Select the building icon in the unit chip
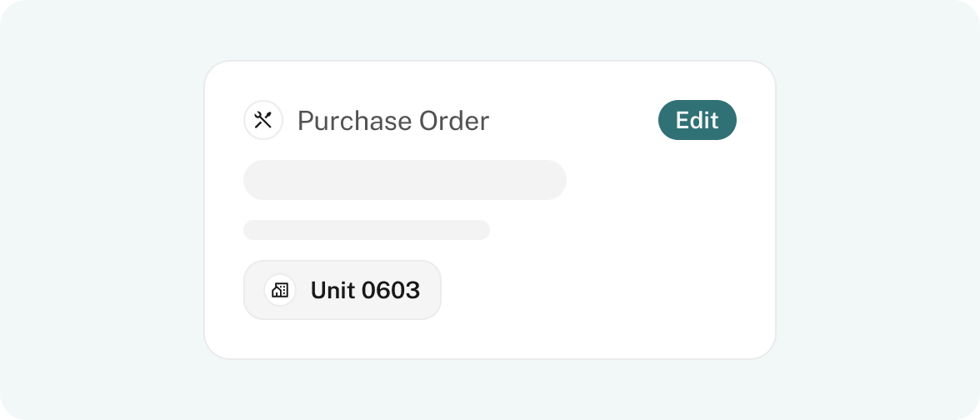The image size is (980, 420). (280, 290)
